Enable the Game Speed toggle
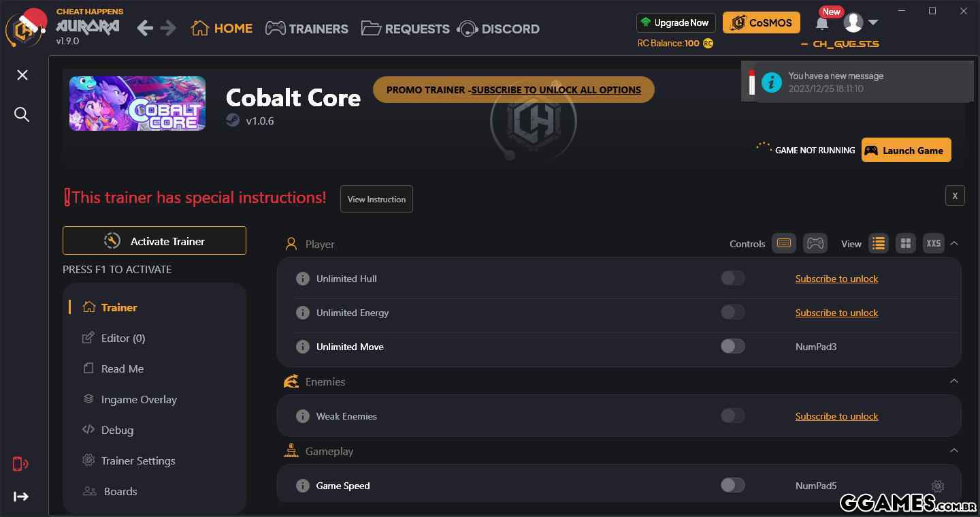980x517 pixels. tap(732, 486)
